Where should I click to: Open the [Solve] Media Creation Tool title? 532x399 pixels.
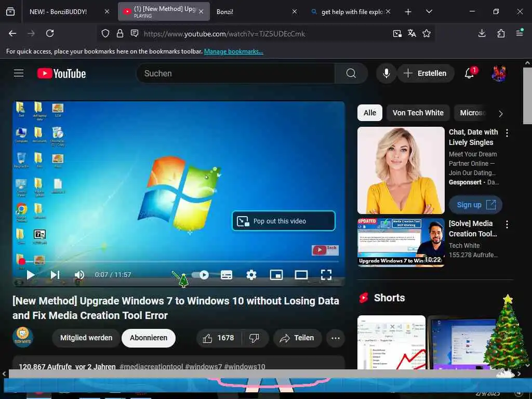(473, 229)
